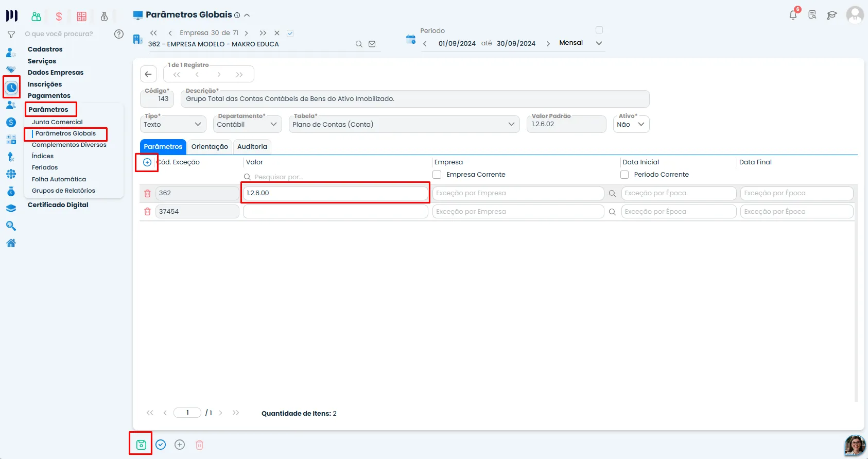Screen dimensions: 868x459
Task: Click the Pesquisar por search field
Action: click(336, 177)
